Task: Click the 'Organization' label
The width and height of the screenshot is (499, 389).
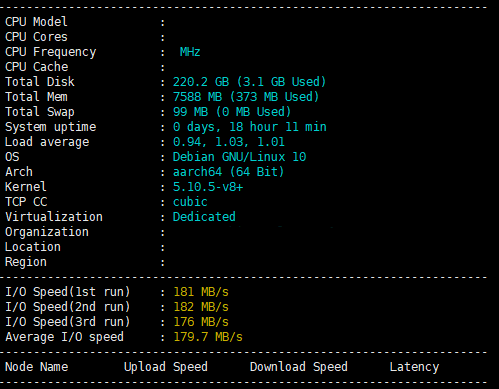Action: 47,232
